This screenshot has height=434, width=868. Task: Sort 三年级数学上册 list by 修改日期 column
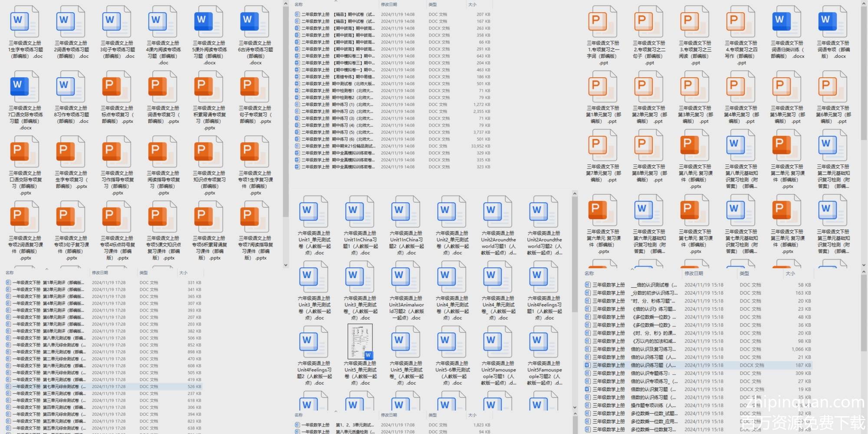pyautogui.click(x=694, y=273)
